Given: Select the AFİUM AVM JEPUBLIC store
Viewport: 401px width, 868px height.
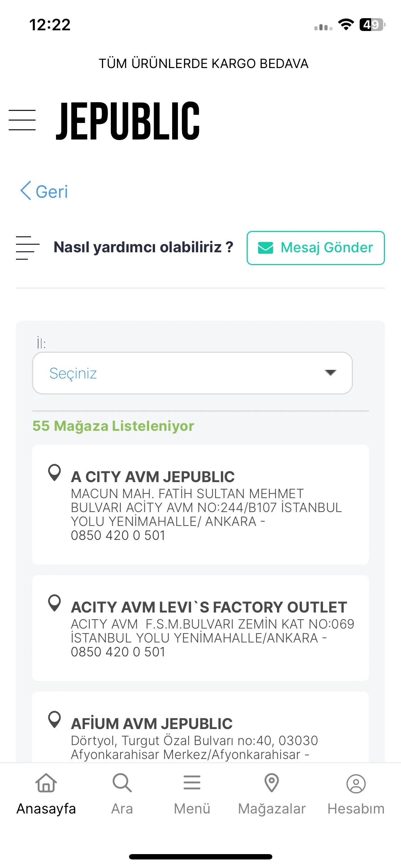Looking at the screenshot, I should tap(200, 727).
